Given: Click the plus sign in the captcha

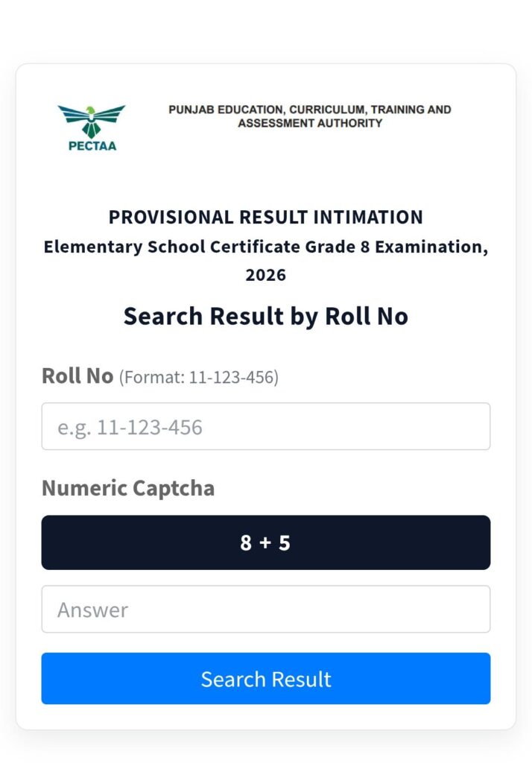Looking at the screenshot, I should pyautogui.click(x=265, y=543).
